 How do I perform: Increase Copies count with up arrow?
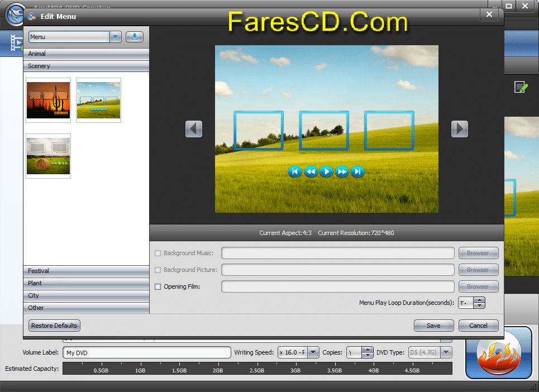[x=368, y=350]
